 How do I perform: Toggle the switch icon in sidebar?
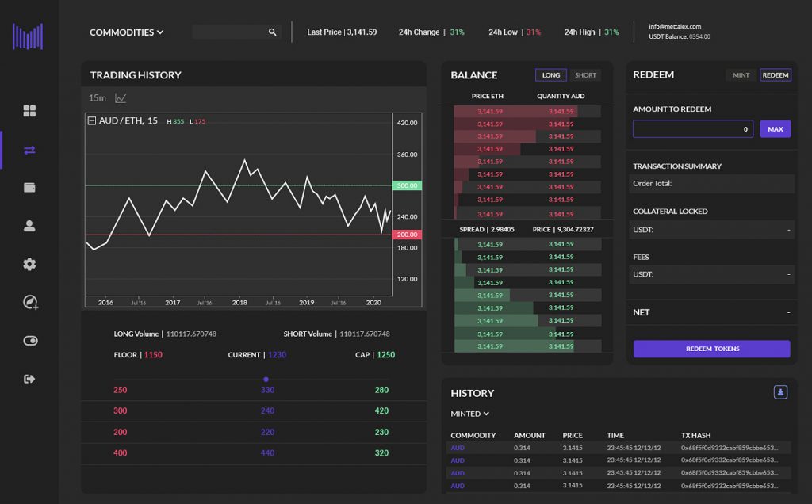coord(29,341)
